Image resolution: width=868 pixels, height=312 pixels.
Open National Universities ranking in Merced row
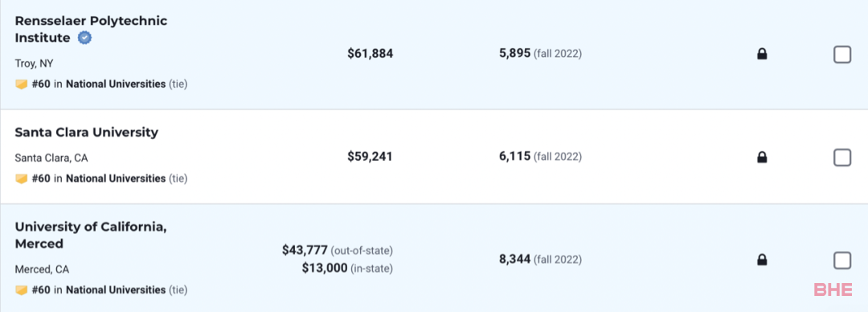click(x=116, y=289)
